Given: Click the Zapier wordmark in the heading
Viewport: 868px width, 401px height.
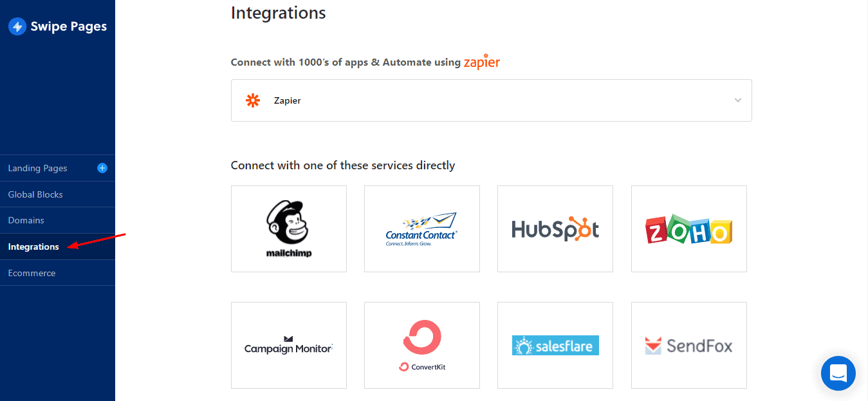Looking at the screenshot, I should point(482,62).
